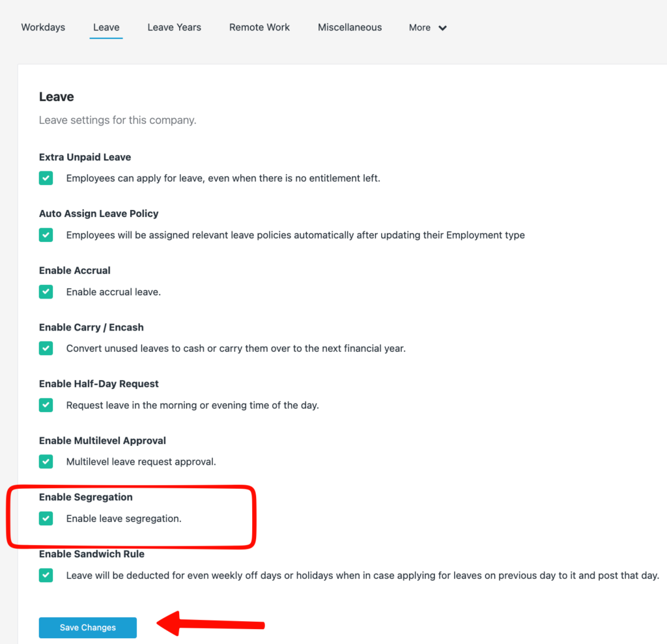Disable the Enable Accrual checkbox
The image size is (667, 644).
46,292
